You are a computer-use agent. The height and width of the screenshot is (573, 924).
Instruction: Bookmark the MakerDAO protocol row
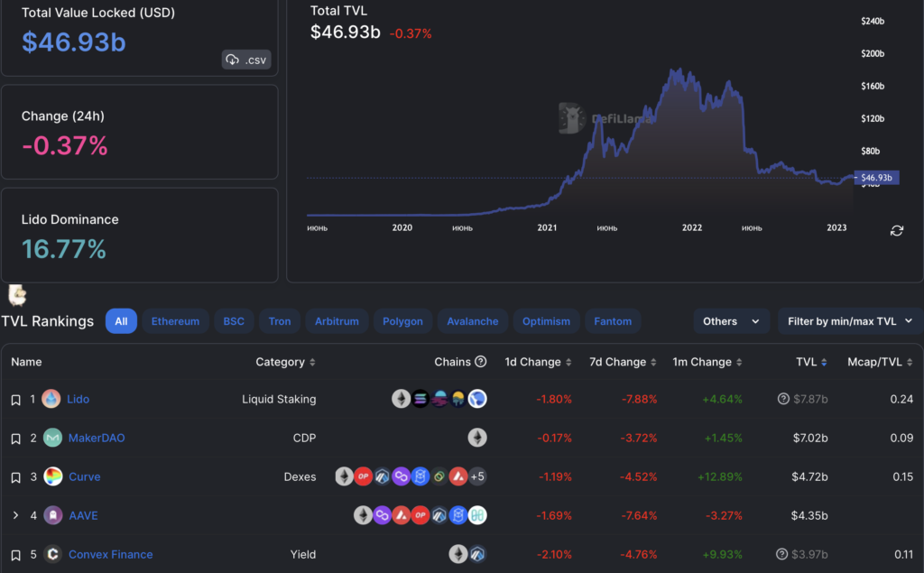tap(15, 439)
